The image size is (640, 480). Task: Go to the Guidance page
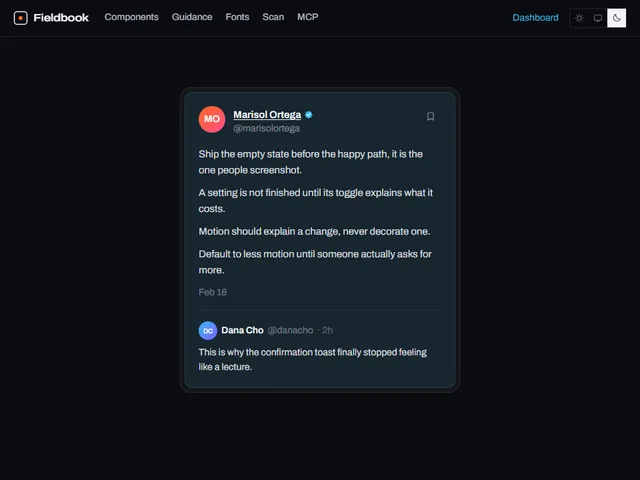tap(192, 17)
